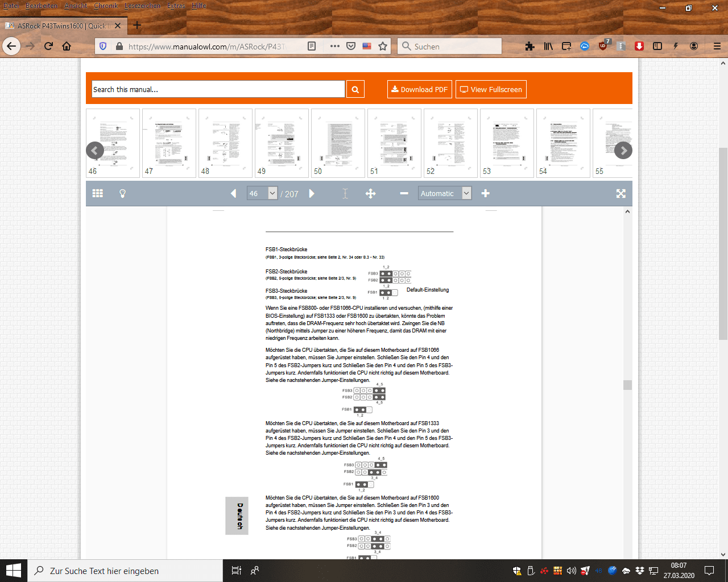
Task: Save page to Pocket
Action: tap(351, 46)
